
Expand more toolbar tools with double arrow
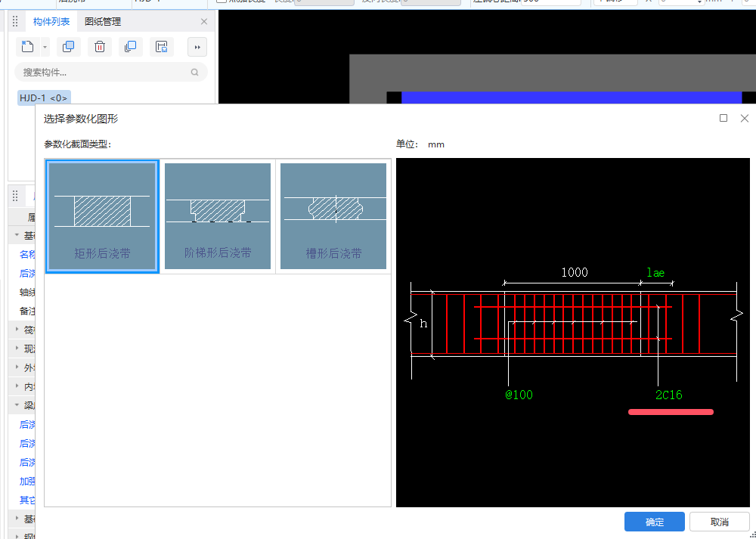tap(197, 47)
